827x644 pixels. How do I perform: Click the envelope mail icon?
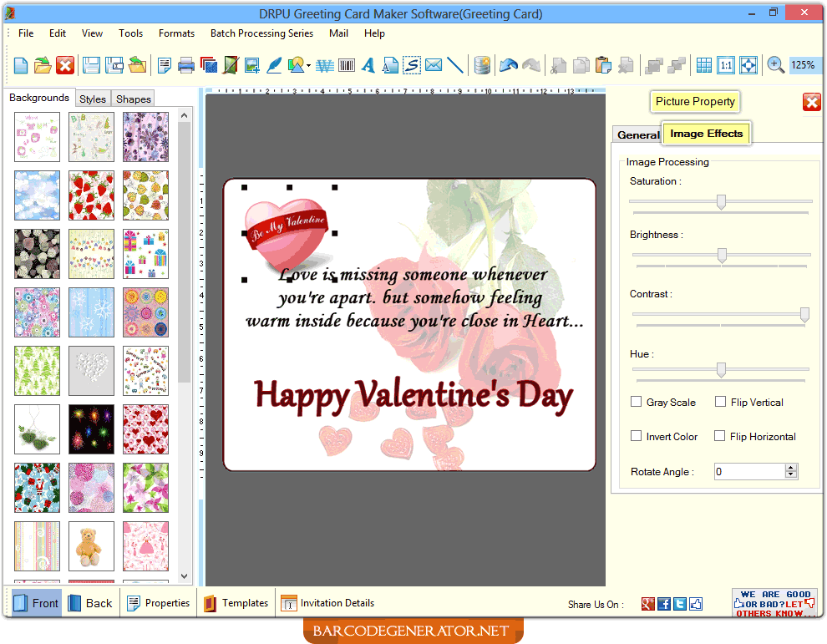433,64
